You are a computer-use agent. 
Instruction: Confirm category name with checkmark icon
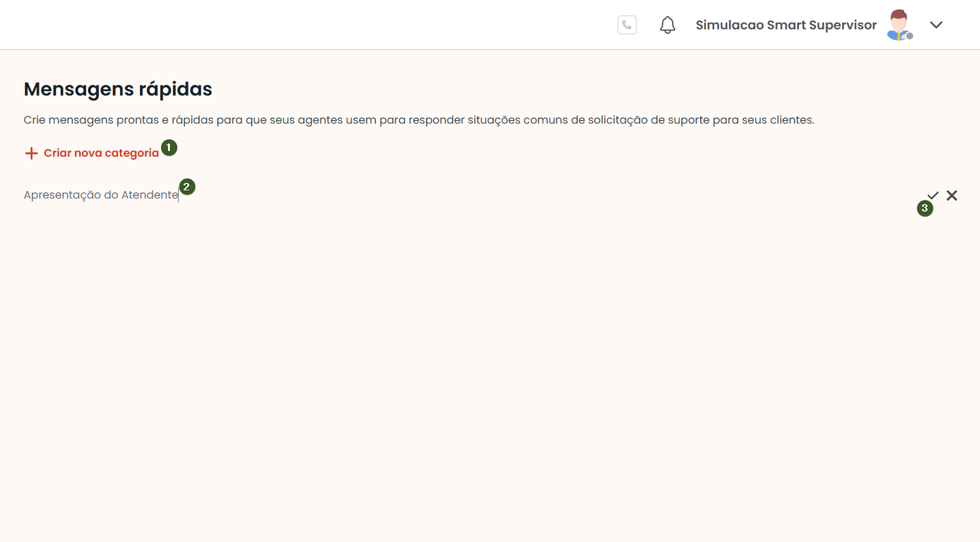[933, 195]
